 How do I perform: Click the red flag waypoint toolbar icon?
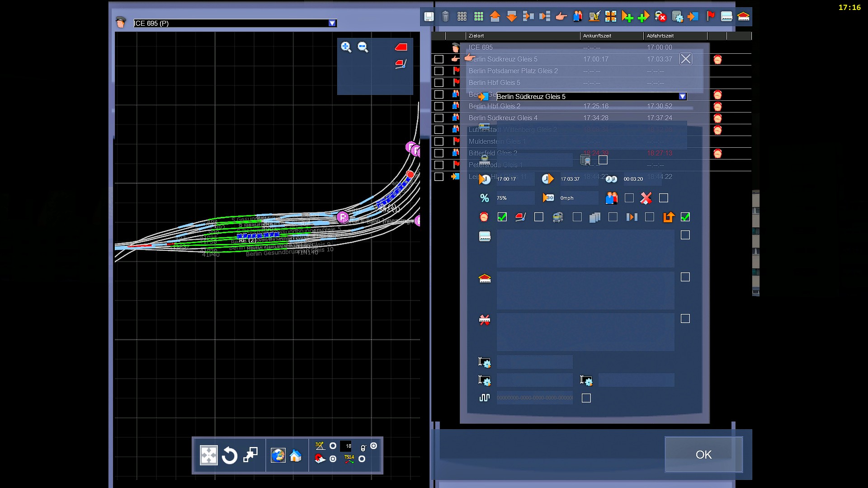[x=710, y=17]
